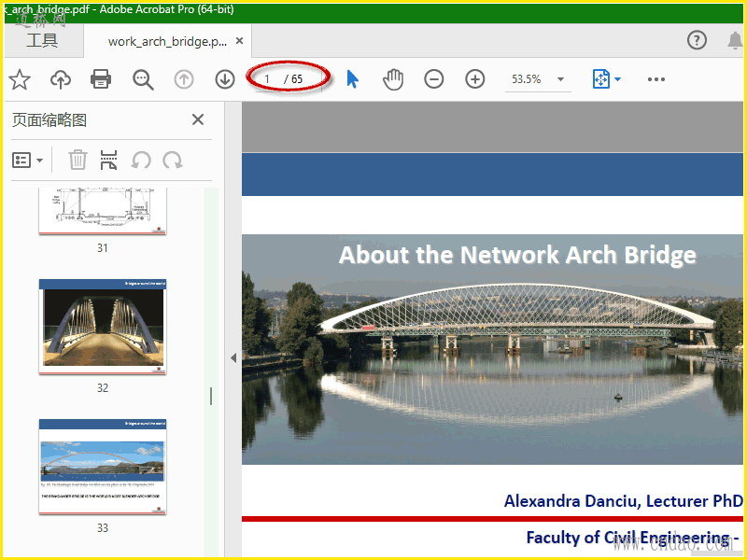Close the work_arch_bridge.pdf tab
Viewport: 747px width, 560px height.
click(240, 41)
